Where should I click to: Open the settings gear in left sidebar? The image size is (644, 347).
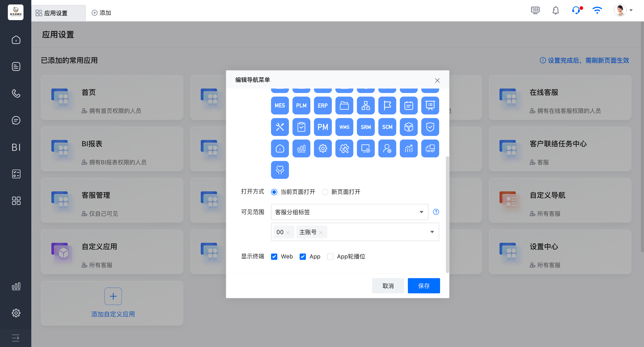point(16,313)
